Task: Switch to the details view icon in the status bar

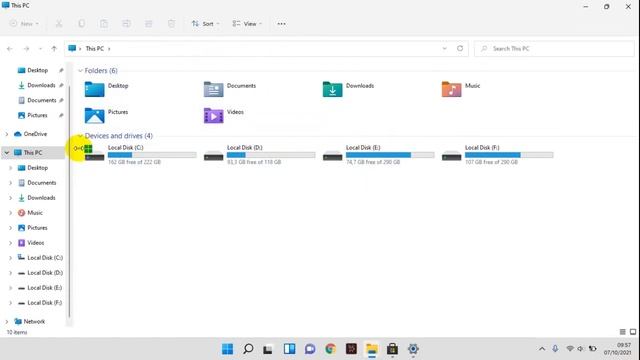Action: (x=622, y=332)
